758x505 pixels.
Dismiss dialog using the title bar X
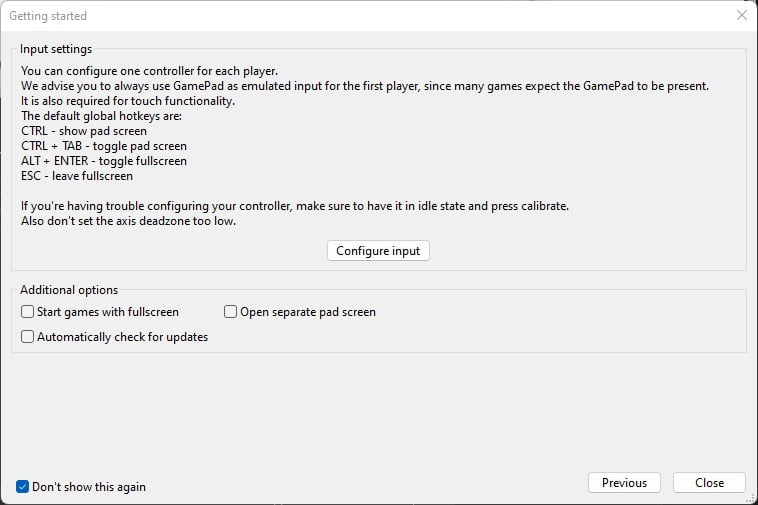click(x=742, y=15)
